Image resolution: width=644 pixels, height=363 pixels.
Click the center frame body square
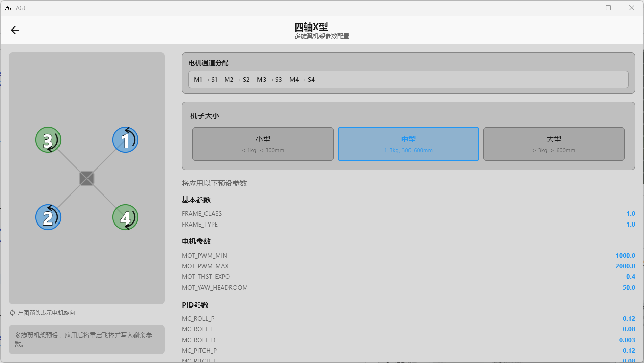coord(87,179)
